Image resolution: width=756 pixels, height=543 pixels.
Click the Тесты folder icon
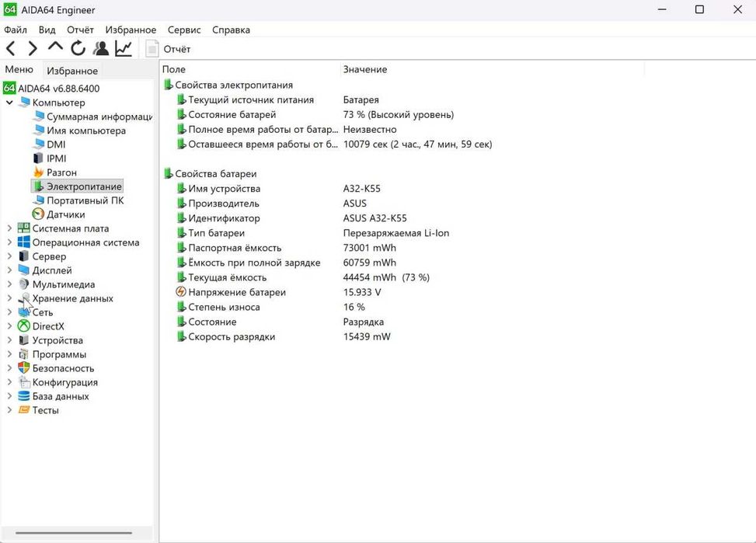23,410
